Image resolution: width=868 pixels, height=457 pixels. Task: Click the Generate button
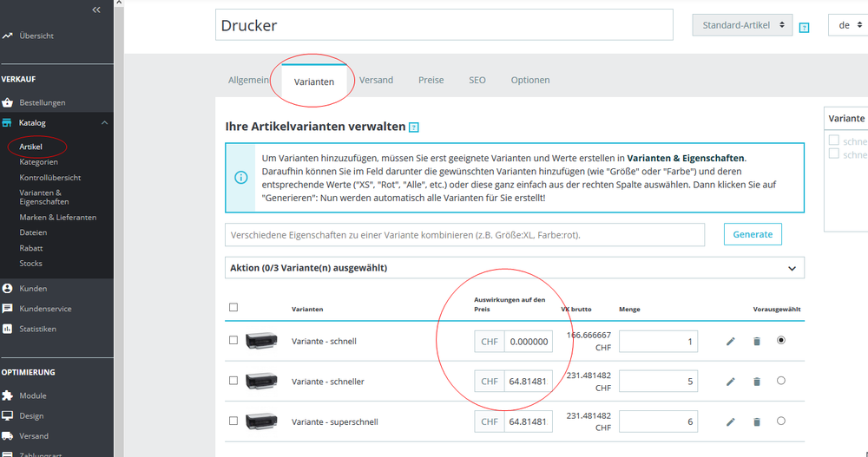[x=753, y=235]
